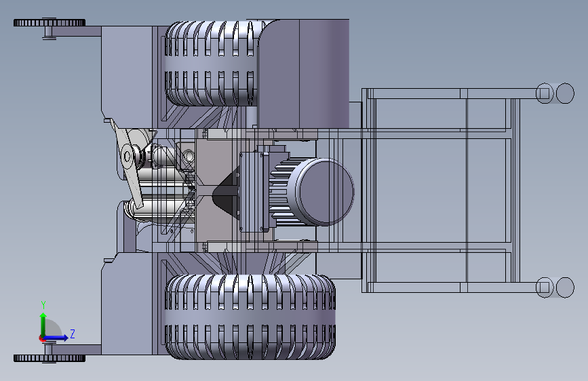Select the top-left toothed gear wheel
The height and width of the screenshot is (381, 588).
[x=50, y=22]
